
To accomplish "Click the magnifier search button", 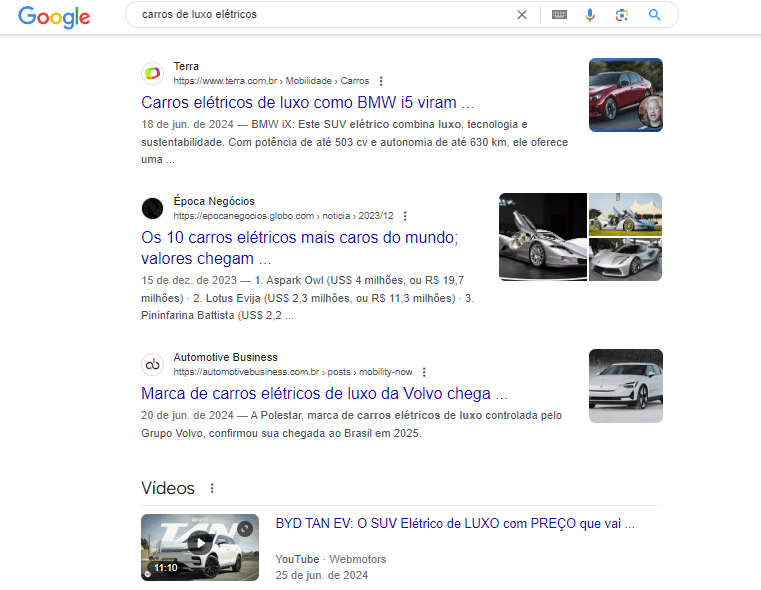I will pyautogui.click(x=655, y=15).
